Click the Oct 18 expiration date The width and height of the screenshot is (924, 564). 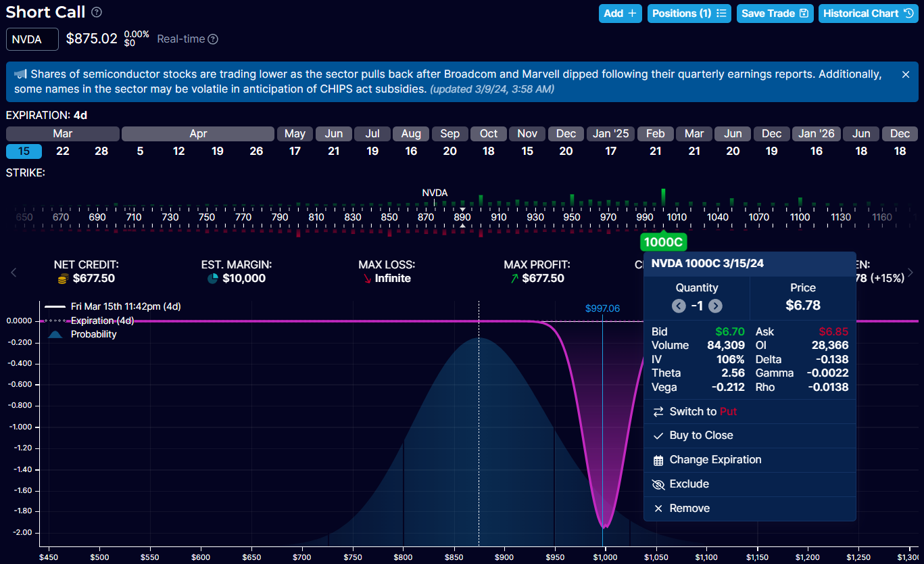[489, 151]
